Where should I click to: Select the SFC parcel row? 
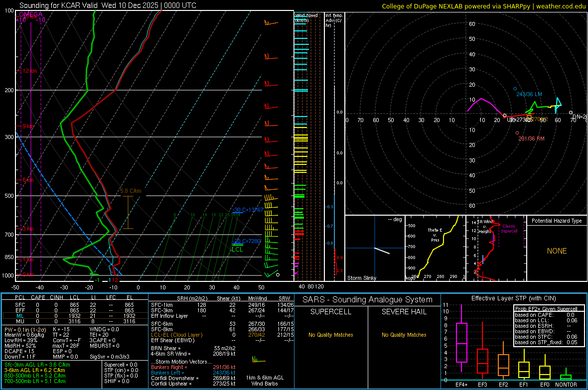(x=75, y=305)
